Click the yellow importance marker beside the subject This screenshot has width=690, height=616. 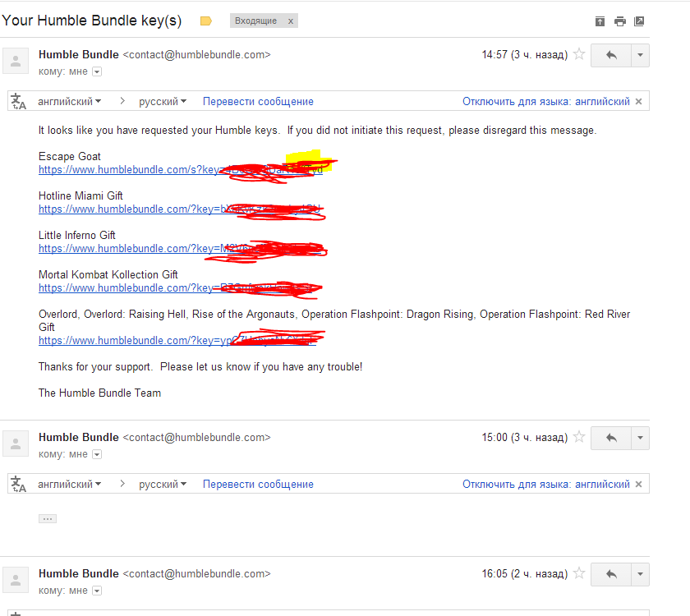206,21
